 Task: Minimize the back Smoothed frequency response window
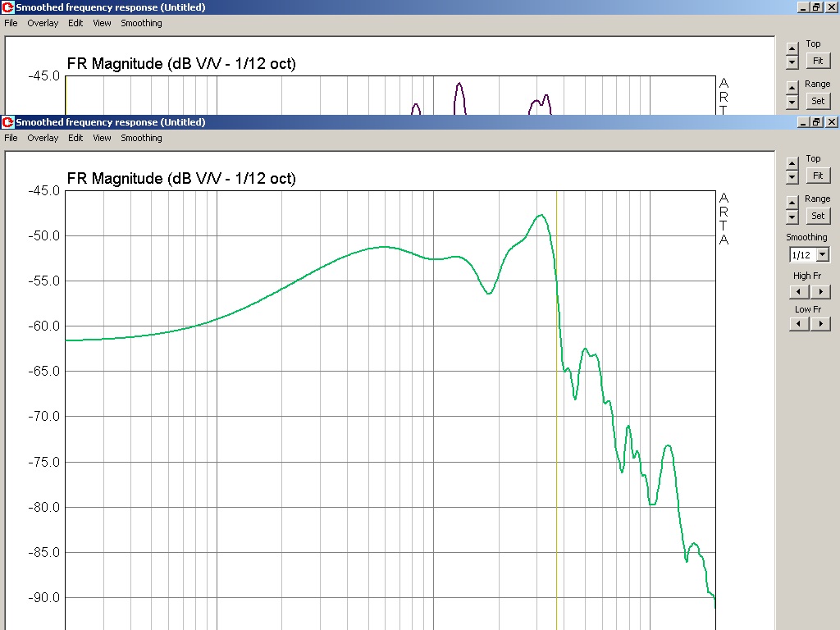pyautogui.click(x=803, y=7)
